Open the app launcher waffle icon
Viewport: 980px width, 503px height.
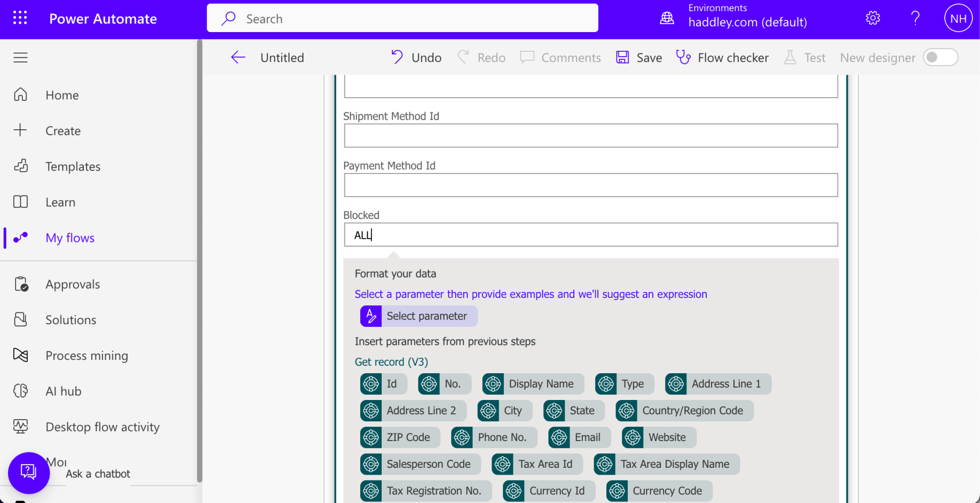pyautogui.click(x=20, y=19)
